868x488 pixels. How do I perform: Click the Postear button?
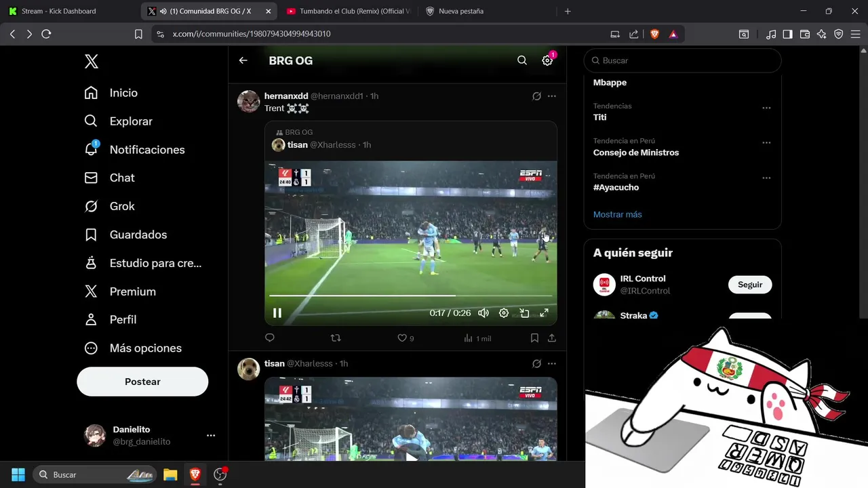[142, 382]
